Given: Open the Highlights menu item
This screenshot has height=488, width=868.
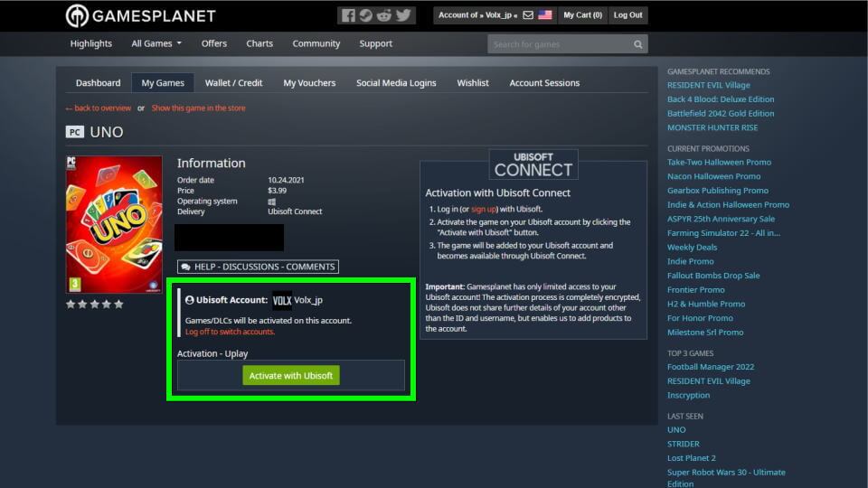Looking at the screenshot, I should 90,43.
